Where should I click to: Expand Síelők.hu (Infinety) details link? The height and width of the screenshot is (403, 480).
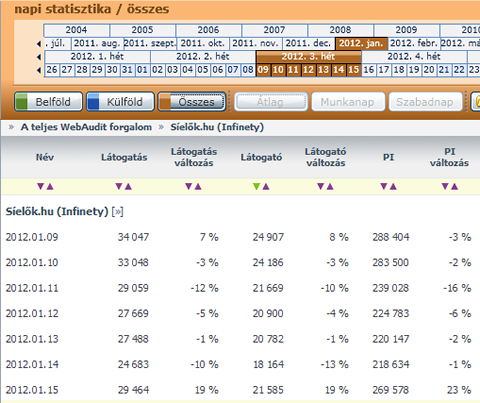point(117,212)
